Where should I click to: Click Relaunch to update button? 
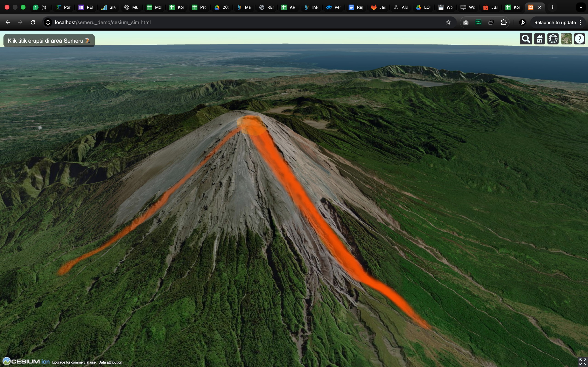(x=555, y=22)
